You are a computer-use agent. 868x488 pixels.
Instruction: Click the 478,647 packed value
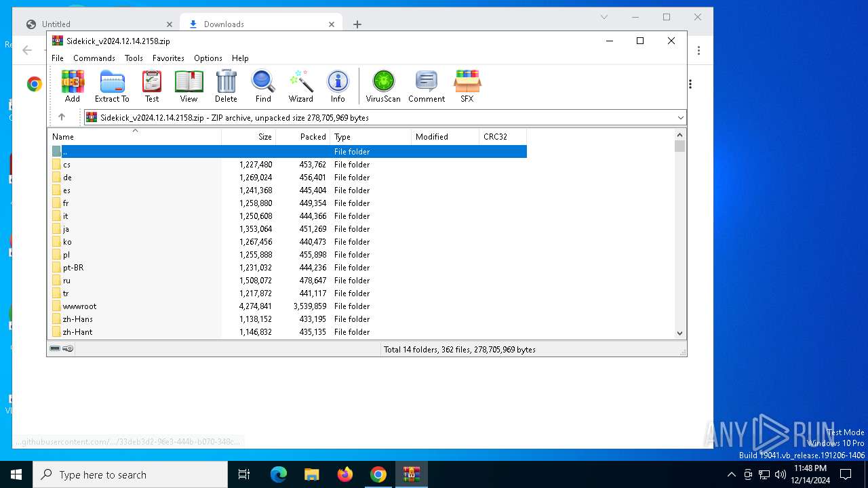(x=313, y=281)
